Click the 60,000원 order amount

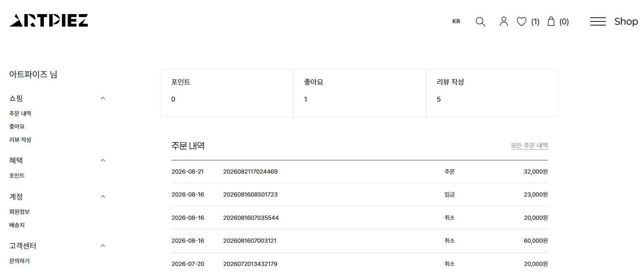(536, 240)
